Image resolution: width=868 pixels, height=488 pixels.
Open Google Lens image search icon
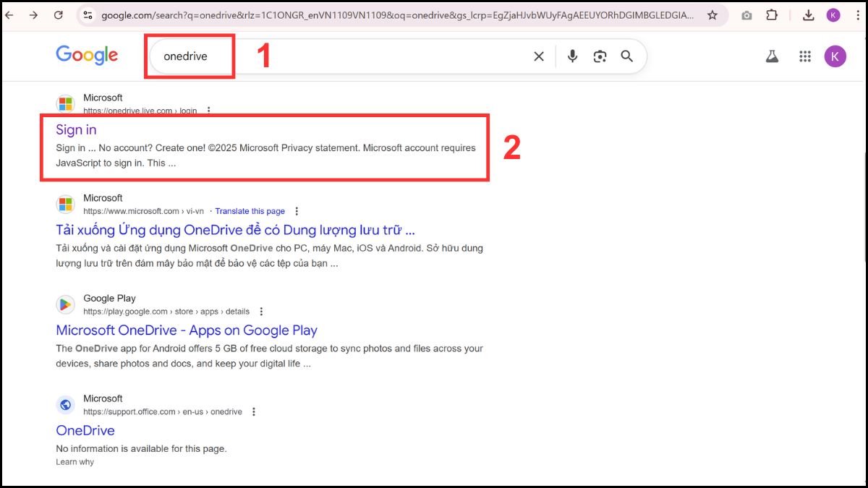(600, 56)
